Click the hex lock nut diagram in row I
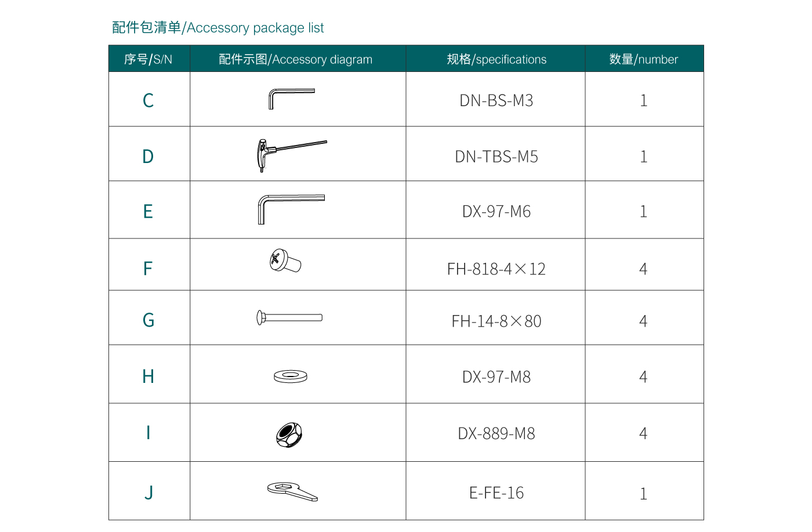Image resolution: width=812 pixels, height=532 pixels. (x=289, y=435)
